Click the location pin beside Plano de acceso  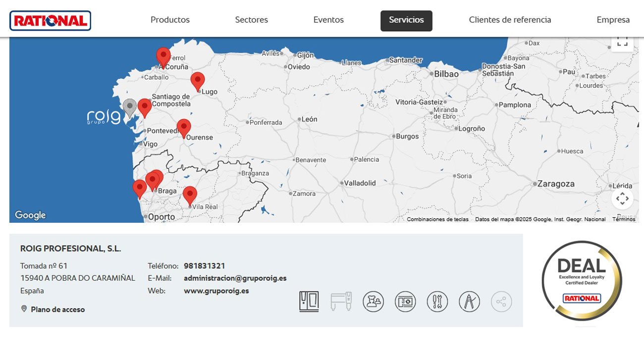point(23,309)
